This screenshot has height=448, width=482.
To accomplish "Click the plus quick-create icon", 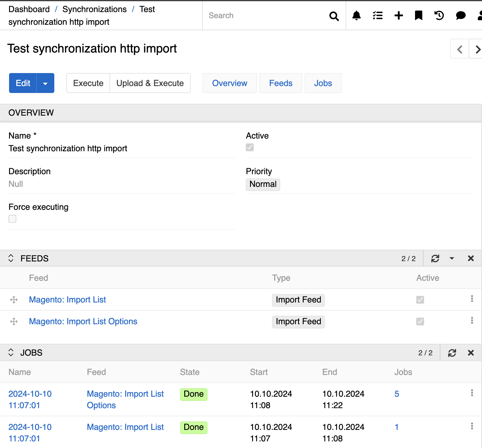I will pos(399,15).
